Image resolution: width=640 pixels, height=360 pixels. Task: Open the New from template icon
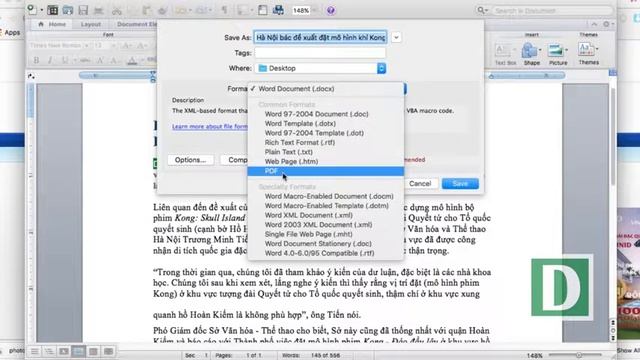click(x=53, y=10)
